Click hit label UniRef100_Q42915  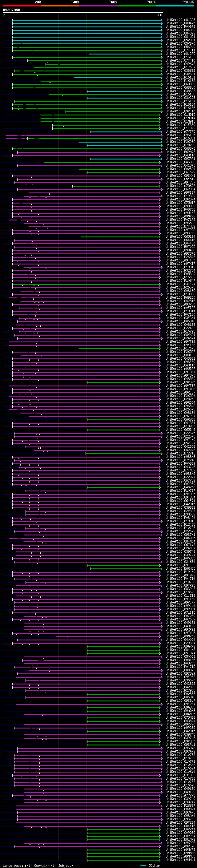tap(180, 731)
